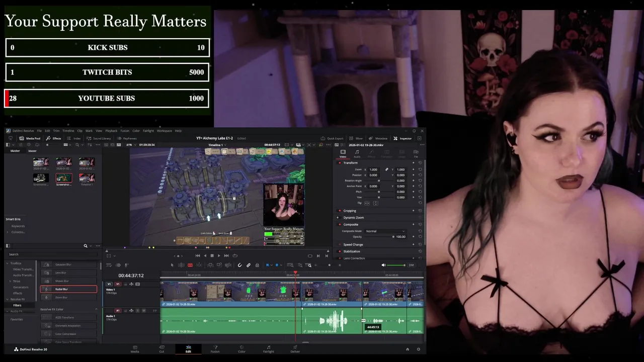
Task: Switch to the Deliver page
Action: pyautogui.click(x=295, y=348)
